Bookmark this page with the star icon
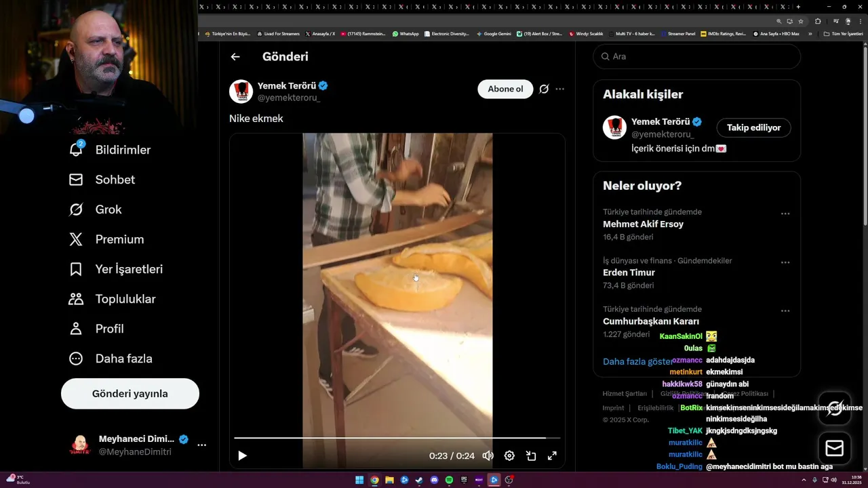The image size is (868, 488). point(801,21)
